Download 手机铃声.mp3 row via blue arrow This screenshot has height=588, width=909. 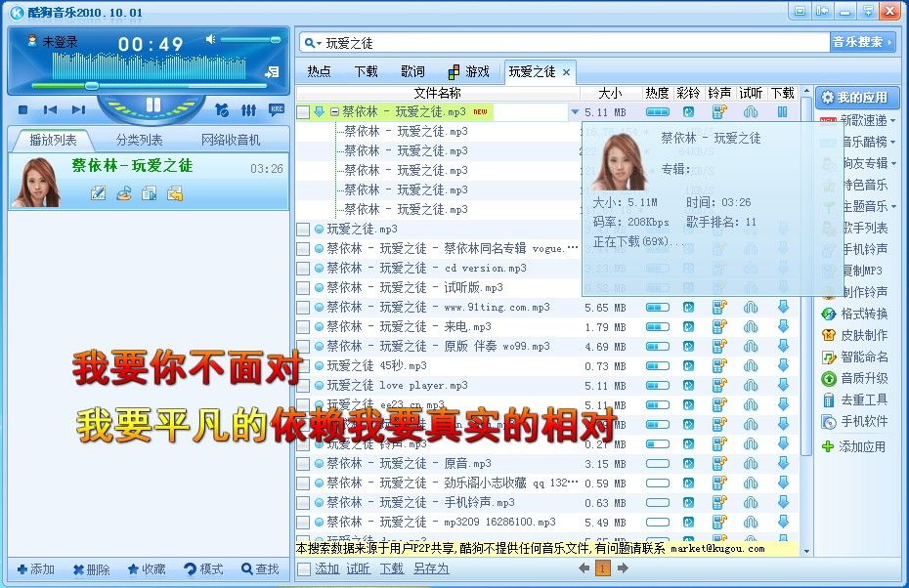click(783, 502)
